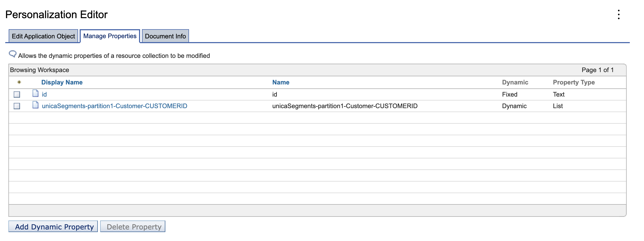Screen dimensions: 644x241
Task: Sort by the Name column
Action: (x=281, y=82)
